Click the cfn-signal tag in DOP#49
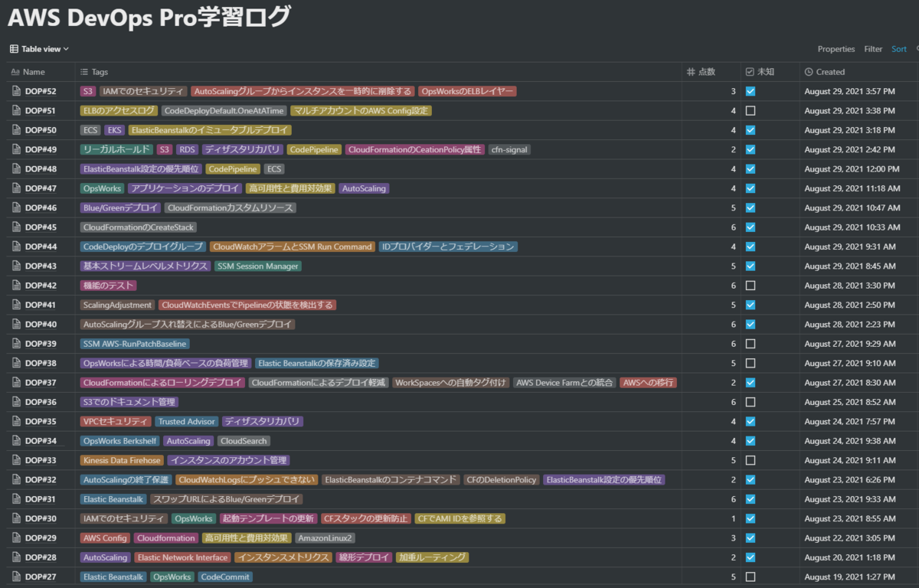The width and height of the screenshot is (919, 588). tap(510, 150)
